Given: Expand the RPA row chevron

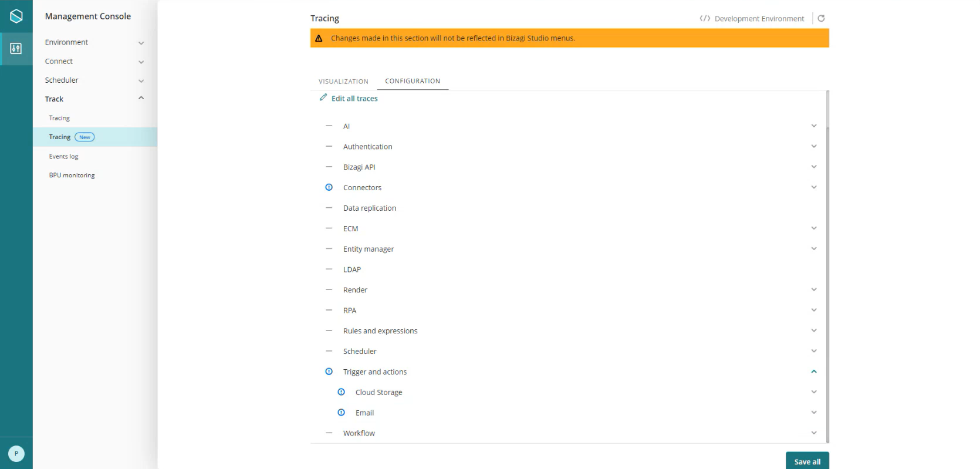Looking at the screenshot, I should pyautogui.click(x=814, y=310).
